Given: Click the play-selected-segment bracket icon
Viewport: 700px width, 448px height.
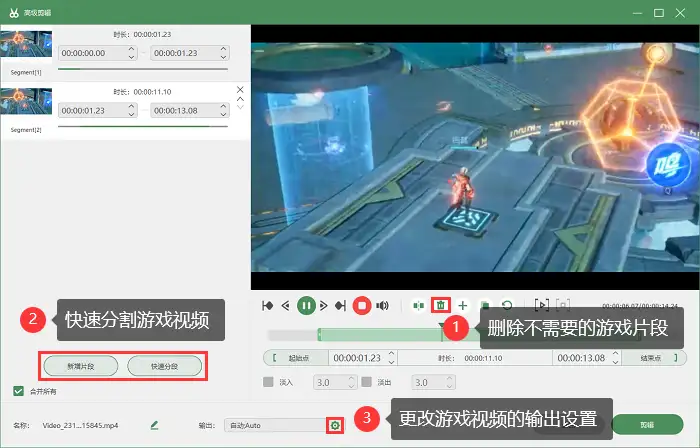Looking at the screenshot, I should click(542, 305).
